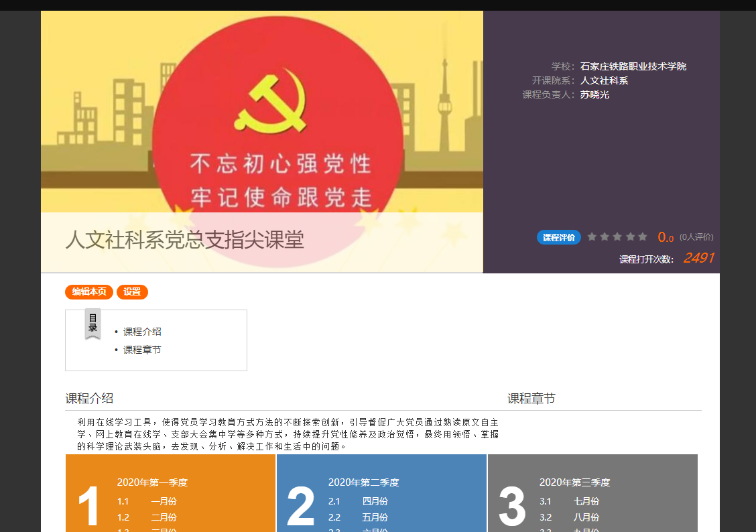Click the rating score 0.0
The image size is (756, 532).
(666, 237)
